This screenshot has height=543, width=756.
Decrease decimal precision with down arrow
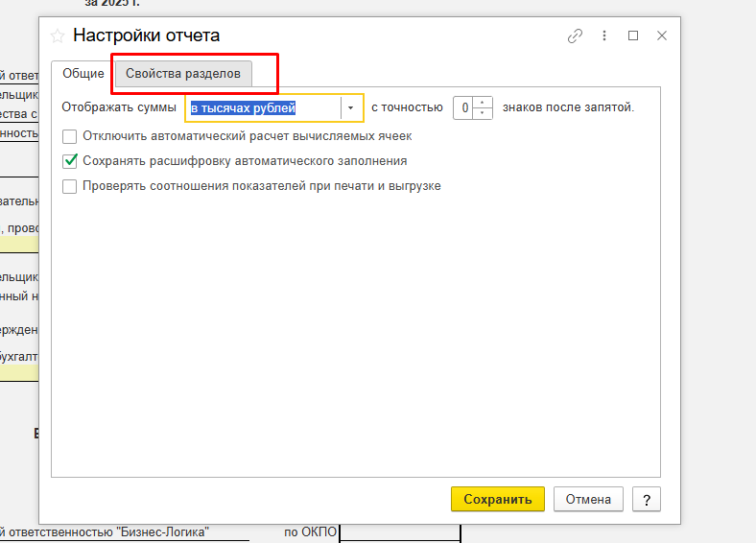(x=483, y=113)
